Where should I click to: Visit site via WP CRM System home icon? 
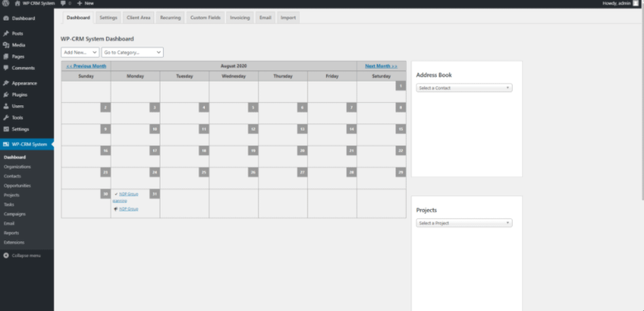(x=17, y=3)
